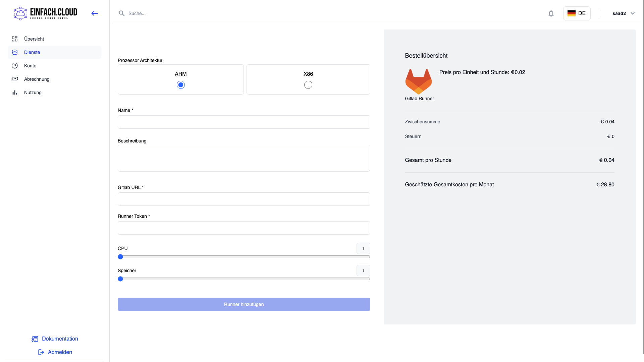
Task: Open the Dienste menu item
Action: (x=32, y=52)
